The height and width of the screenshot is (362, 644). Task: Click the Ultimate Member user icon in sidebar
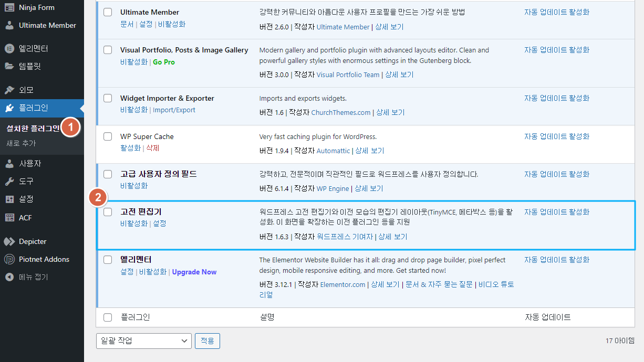(x=9, y=25)
